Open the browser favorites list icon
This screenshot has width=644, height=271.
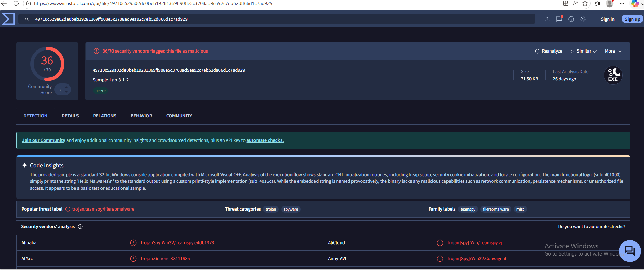[x=597, y=3]
